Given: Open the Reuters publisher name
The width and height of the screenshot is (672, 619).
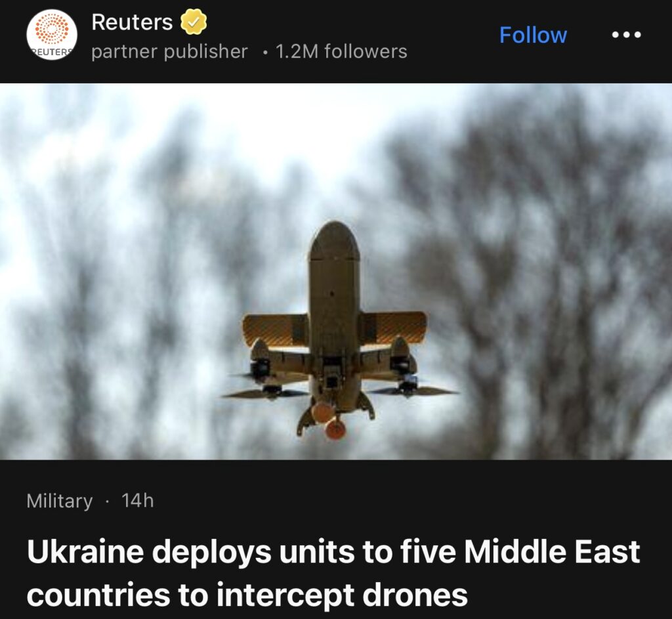Looking at the screenshot, I should coord(132,22).
